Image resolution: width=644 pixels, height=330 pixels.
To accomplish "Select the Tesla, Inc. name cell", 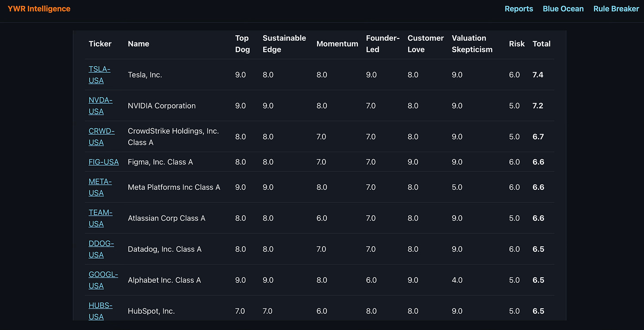I will (145, 75).
